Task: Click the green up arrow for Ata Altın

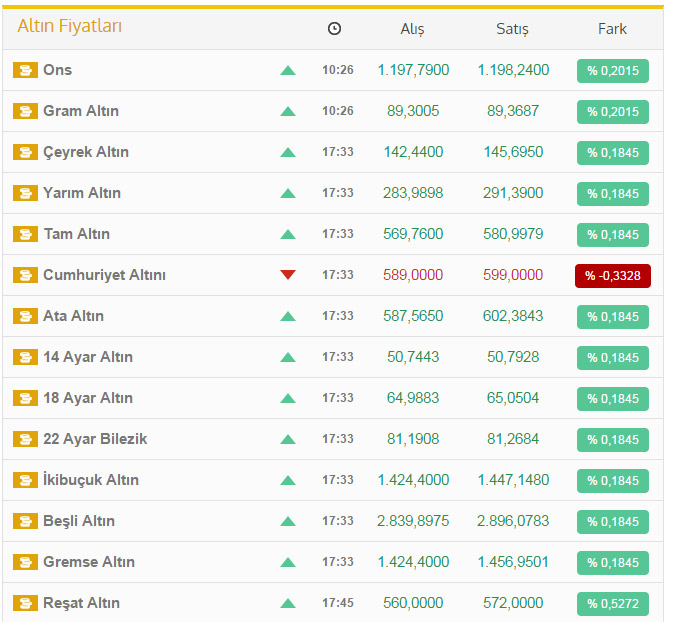Action: 288,316
